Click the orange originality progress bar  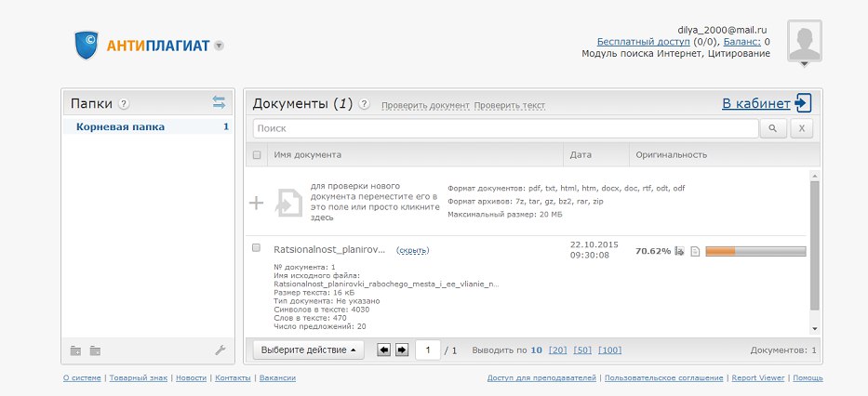(x=755, y=251)
